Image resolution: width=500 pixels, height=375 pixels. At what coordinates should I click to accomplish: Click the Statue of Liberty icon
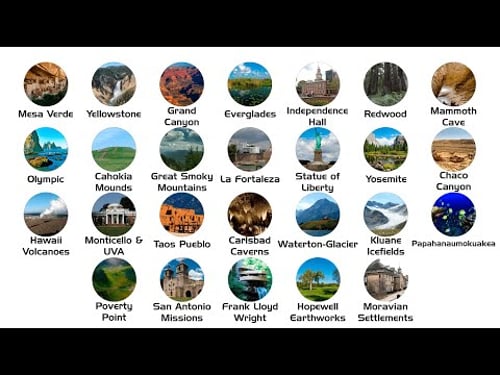(x=318, y=149)
